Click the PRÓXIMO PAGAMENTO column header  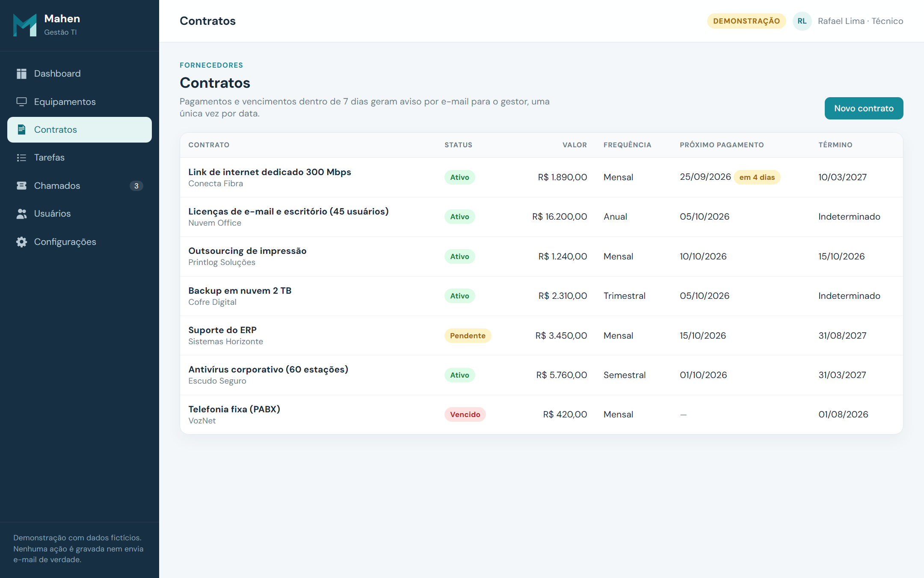point(722,145)
